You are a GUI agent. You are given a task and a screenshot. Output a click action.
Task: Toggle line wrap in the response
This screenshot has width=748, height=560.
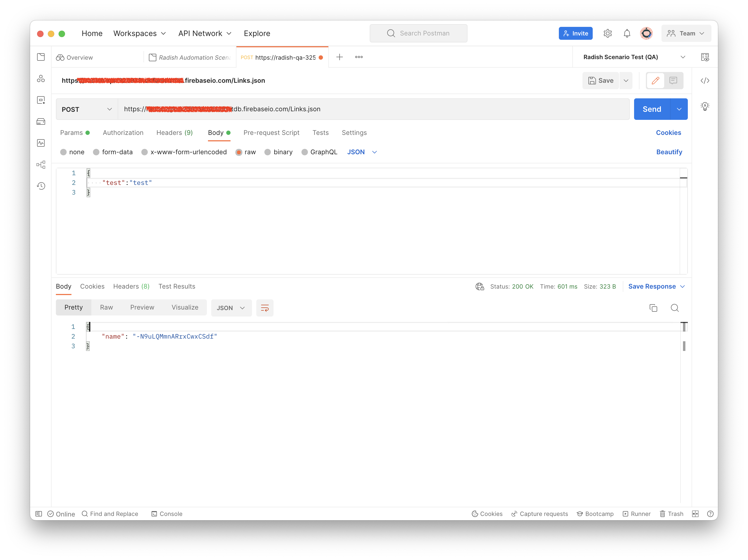pos(265,308)
